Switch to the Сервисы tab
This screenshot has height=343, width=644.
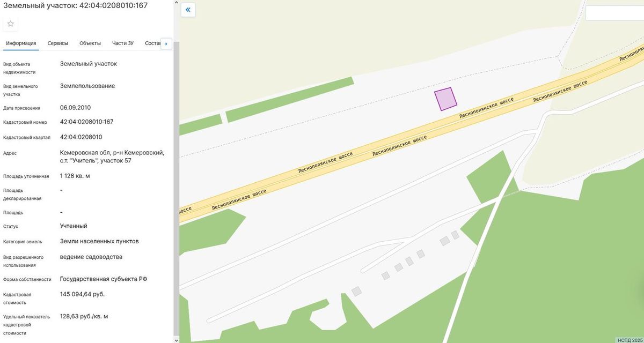[57, 43]
